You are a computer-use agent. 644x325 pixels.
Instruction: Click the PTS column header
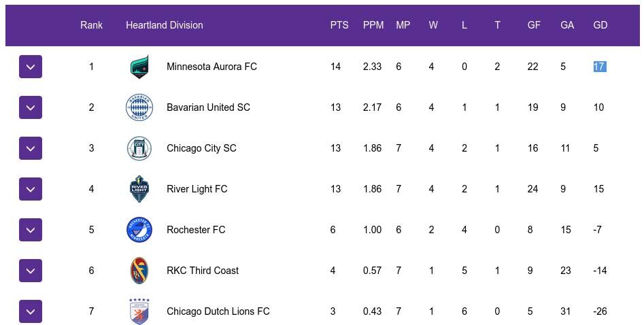(x=339, y=25)
